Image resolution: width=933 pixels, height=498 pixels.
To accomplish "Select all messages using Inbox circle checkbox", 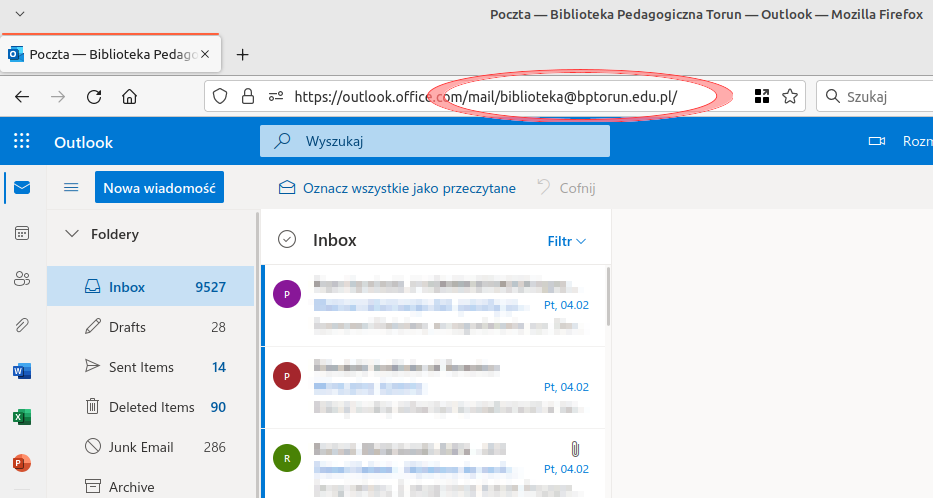I will (x=287, y=240).
